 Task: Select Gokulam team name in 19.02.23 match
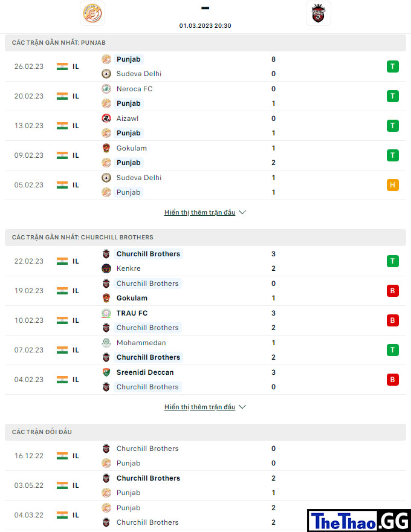[132, 298]
